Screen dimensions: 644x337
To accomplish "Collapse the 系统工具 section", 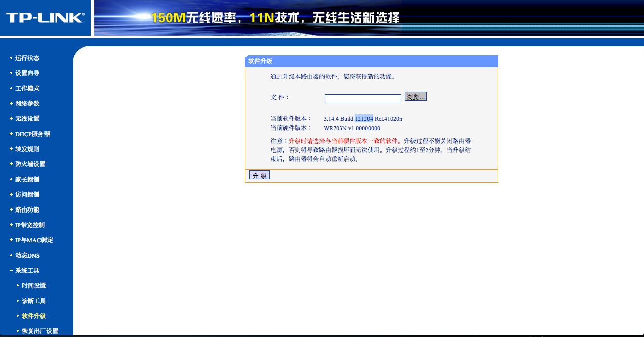I will click(28, 270).
